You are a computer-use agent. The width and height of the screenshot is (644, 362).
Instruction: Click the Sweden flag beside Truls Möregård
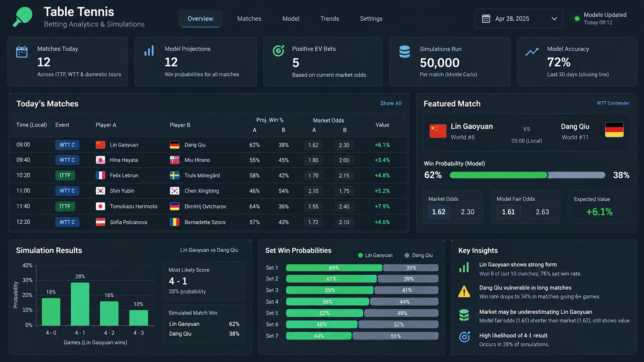[x=175, y=175]
